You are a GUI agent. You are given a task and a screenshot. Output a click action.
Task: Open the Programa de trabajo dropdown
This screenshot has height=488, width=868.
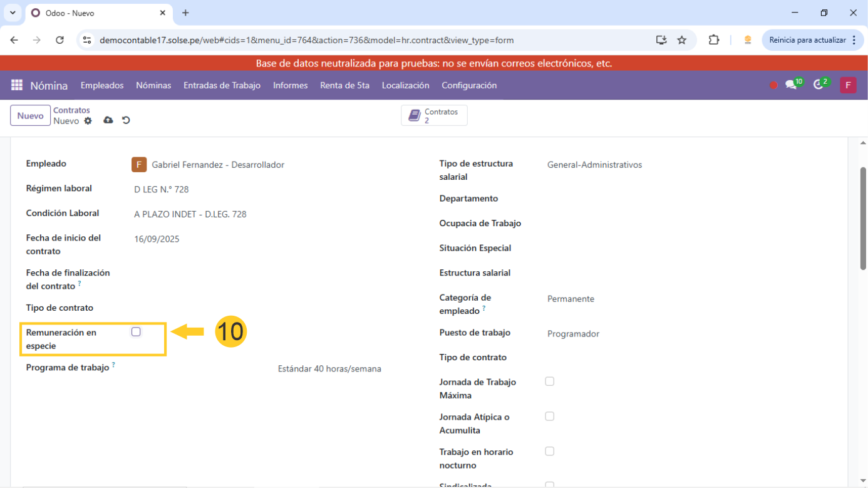329,369
